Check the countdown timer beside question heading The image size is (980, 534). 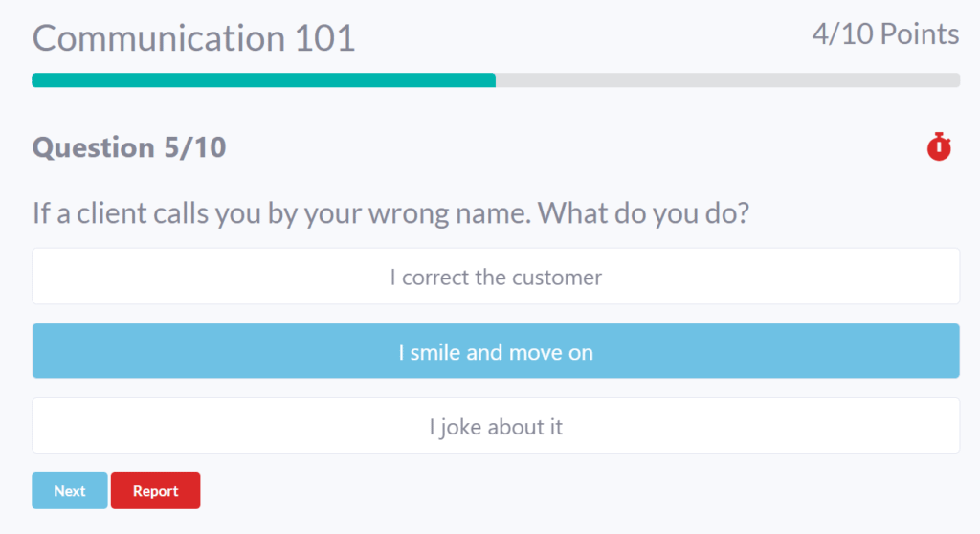(939, 146)
